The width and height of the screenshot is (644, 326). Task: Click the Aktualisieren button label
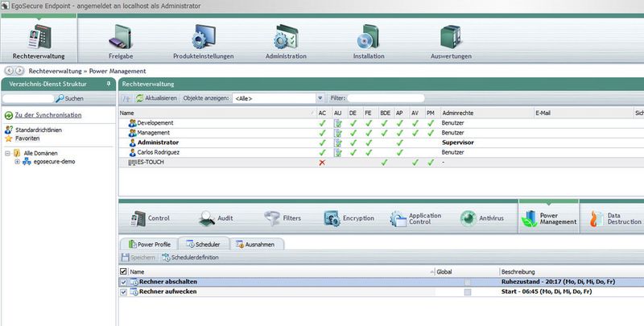point(161,98)
